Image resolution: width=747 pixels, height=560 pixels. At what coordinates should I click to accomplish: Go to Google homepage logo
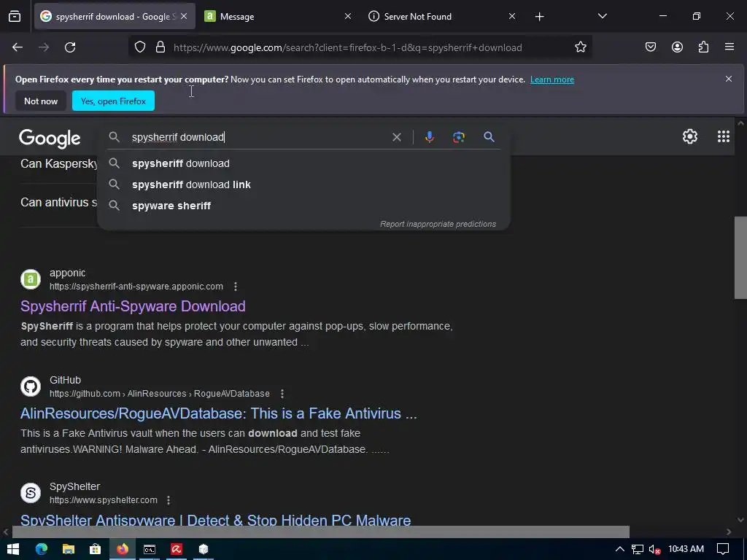[x=50, y=138]
